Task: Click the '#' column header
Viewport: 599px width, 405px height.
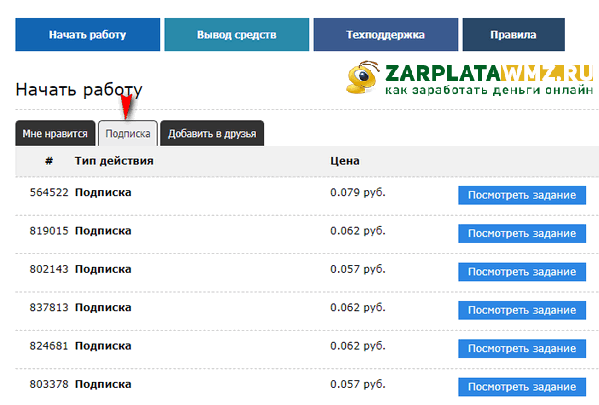Action: tap(49, 161)
